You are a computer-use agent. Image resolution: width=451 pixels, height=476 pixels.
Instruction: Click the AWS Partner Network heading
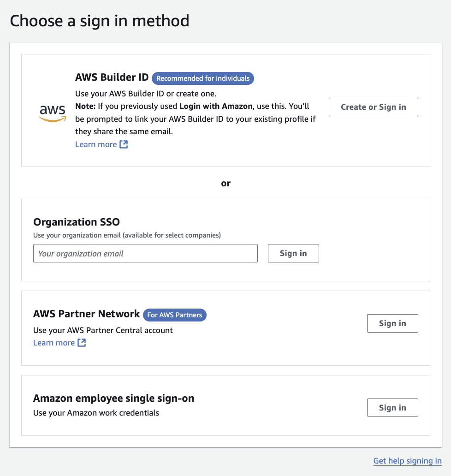[87, 314]
